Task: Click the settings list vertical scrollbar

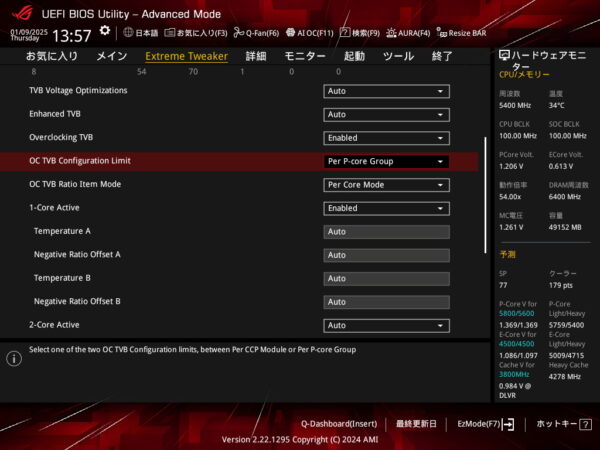Action: point(486,170)
